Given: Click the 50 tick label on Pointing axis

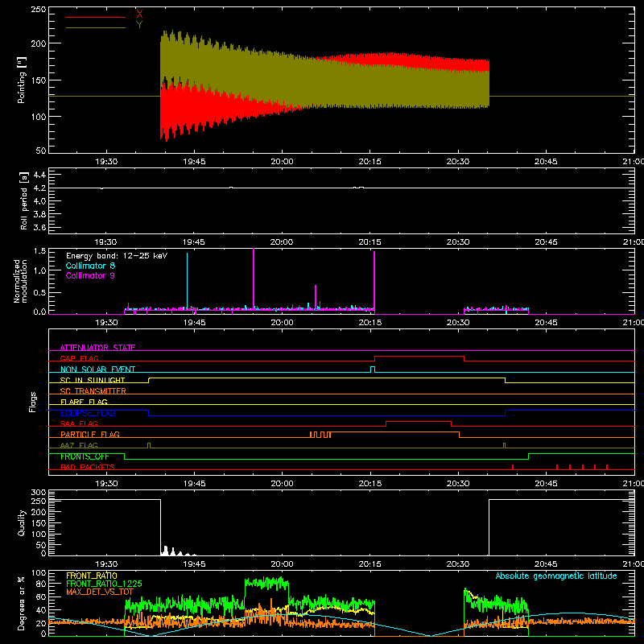Looking at the screenshot, I should [x=41, y=151].
